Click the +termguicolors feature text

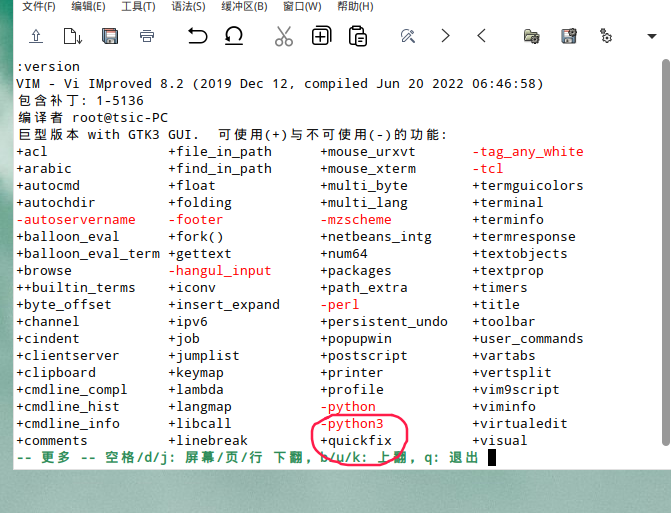click(x=528, y=186)
